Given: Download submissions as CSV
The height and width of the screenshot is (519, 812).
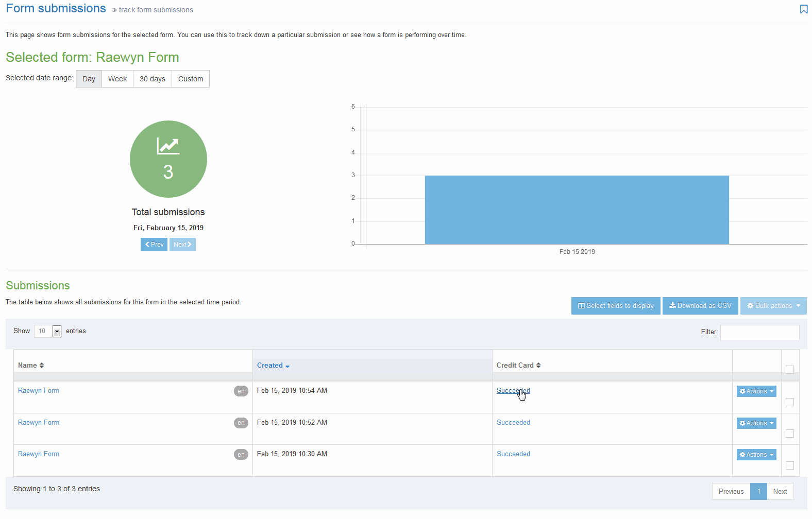Looking at the screenshot, I should [700, 306].
